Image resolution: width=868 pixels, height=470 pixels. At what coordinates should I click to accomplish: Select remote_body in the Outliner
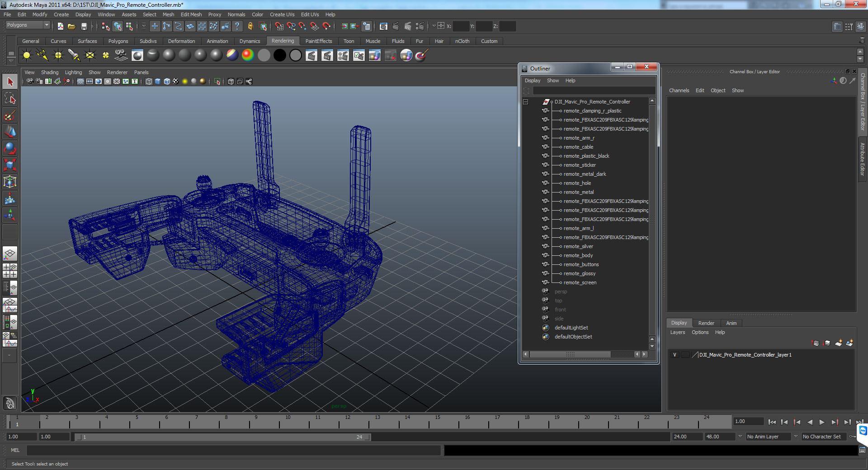pyautogui.click(x=578, y=255)
